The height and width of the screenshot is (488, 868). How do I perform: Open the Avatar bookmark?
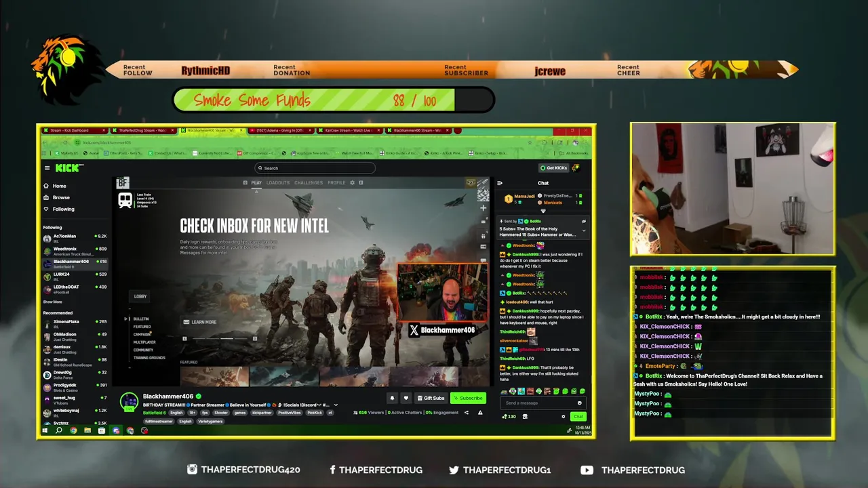point(92,153)
